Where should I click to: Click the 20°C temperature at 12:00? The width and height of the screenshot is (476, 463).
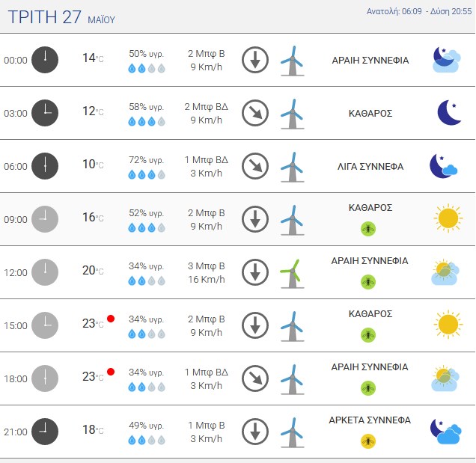(x=93, y=270)
